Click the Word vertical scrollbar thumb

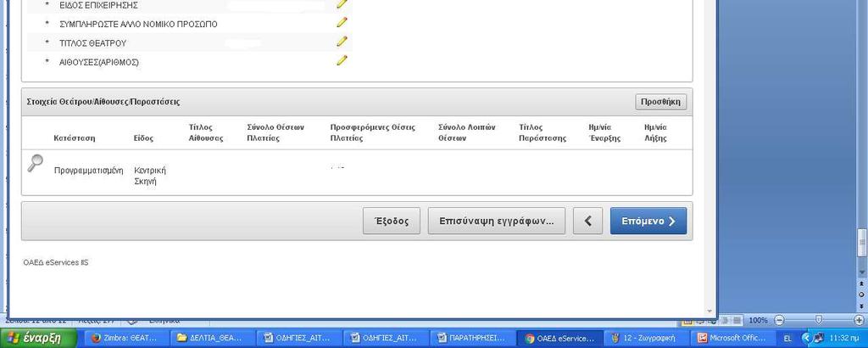click(x=861, y=242)
